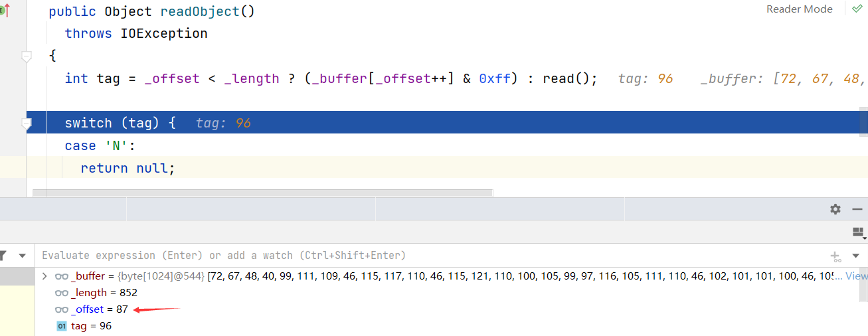Click the primitive icon beside tag variable
The height and width of the screenshot is (336, 868).
tap(62, 326)
